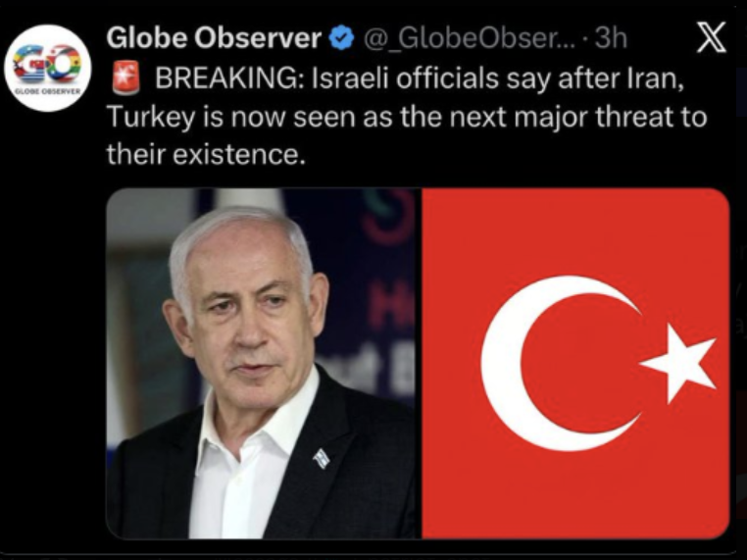Click the blue verified checkmark badge
This screenshot has width=747, height=560.
[342, 38]
